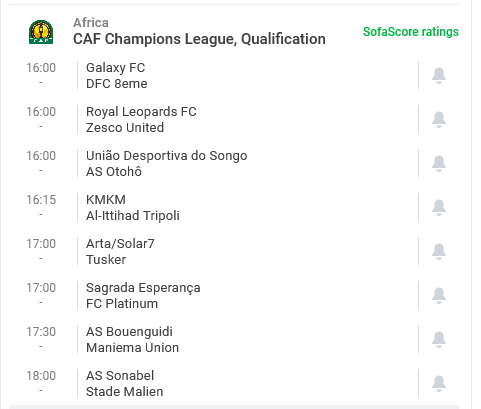Toggle notification bell for Galaxy FC match
The image size is (481, 409).
click(x=439, y=75)
